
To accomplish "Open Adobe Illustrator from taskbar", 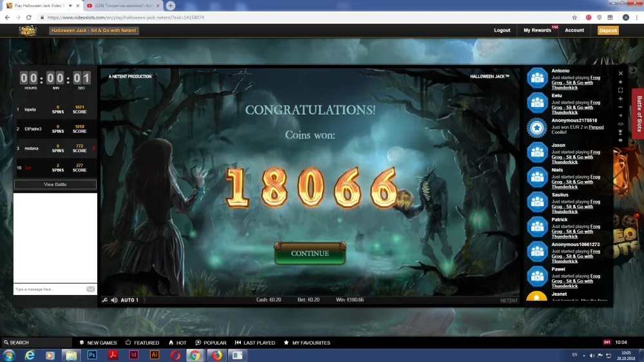I will [x=155, y=356].
